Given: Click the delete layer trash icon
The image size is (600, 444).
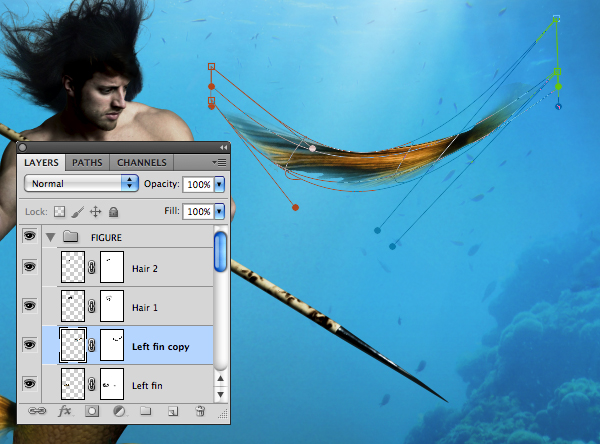Looking at the screenshot, I should pos(200,411).
